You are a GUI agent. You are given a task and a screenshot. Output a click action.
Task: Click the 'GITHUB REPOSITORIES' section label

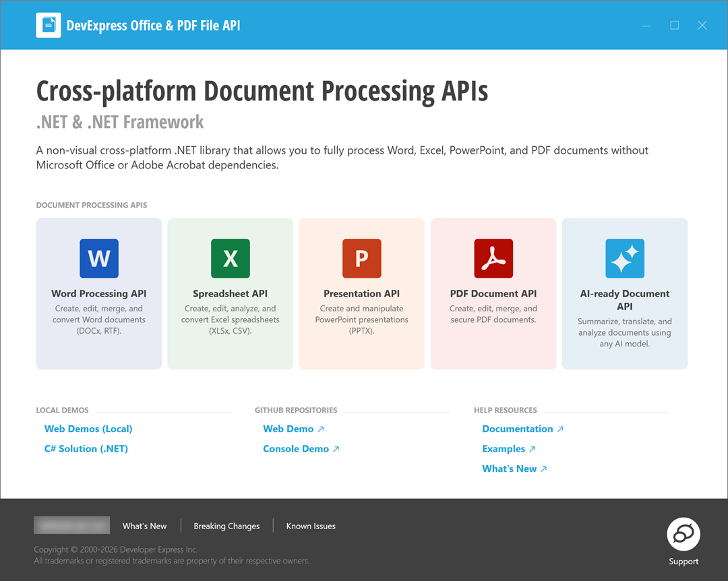click(296, 410)
